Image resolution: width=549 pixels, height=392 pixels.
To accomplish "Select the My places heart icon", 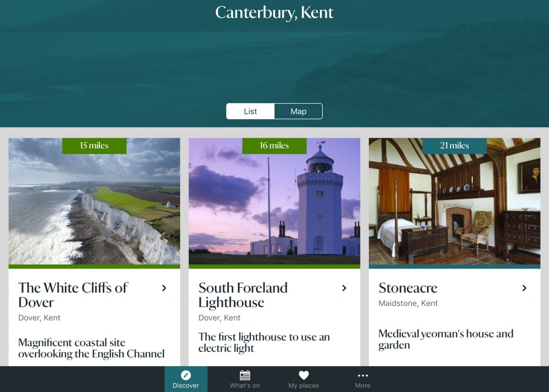I will click(304, 375).
